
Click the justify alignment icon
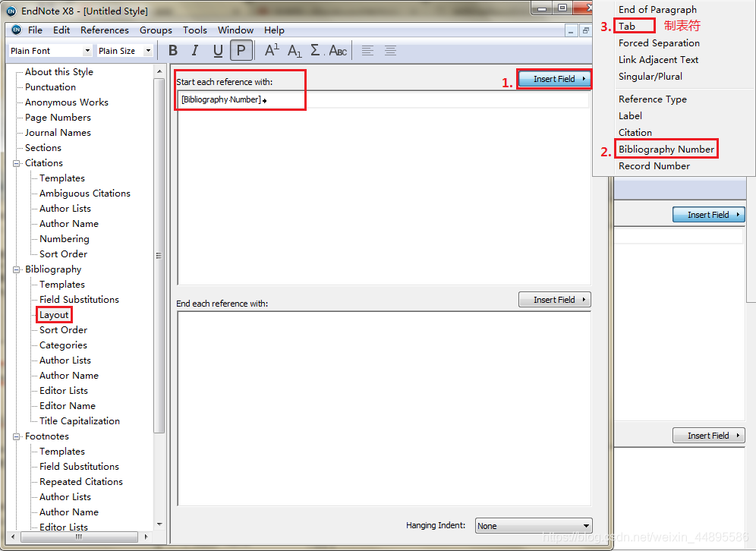click(x=390, y=51)
